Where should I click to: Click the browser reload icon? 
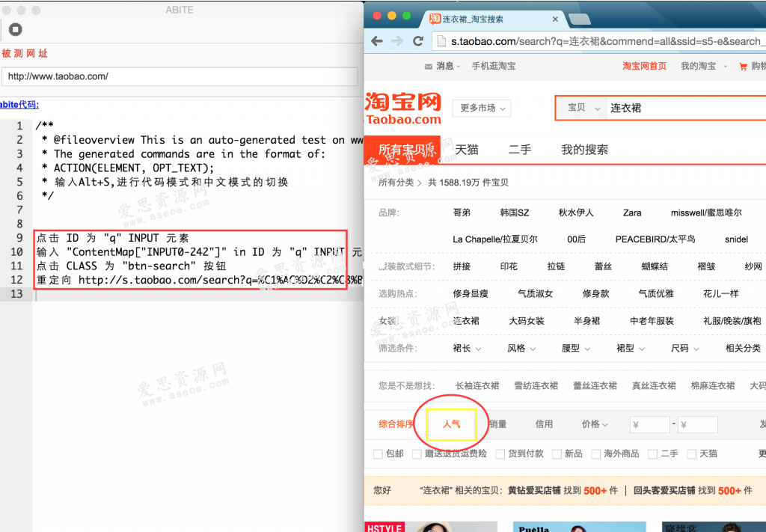417,41
